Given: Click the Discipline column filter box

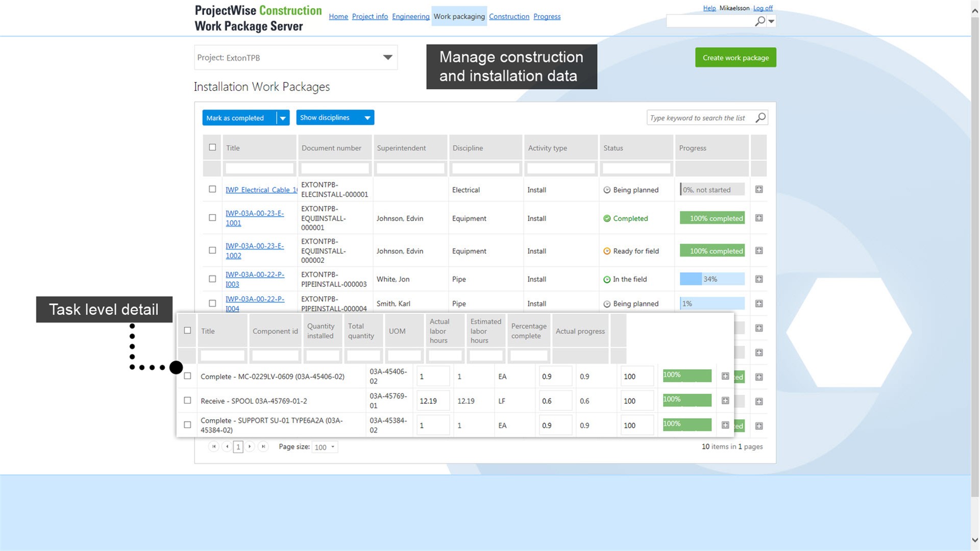Looking at the screenshot, I should (x=486, y=168).
